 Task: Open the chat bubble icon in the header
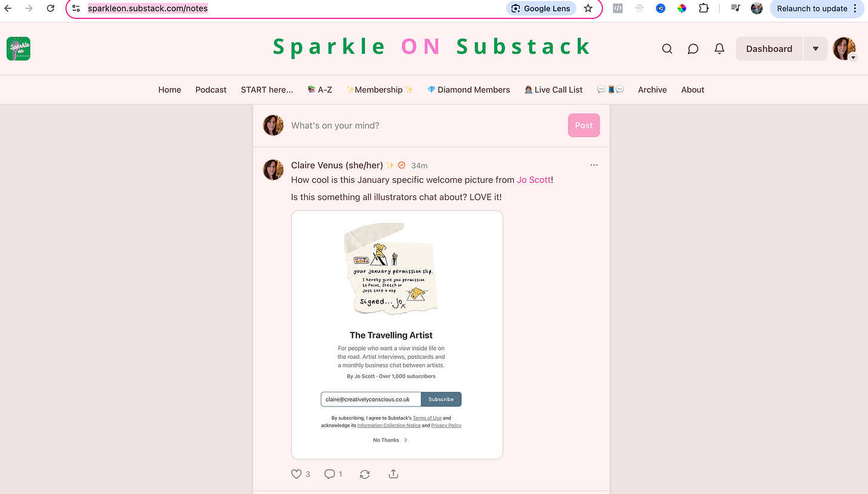[693, 49]
